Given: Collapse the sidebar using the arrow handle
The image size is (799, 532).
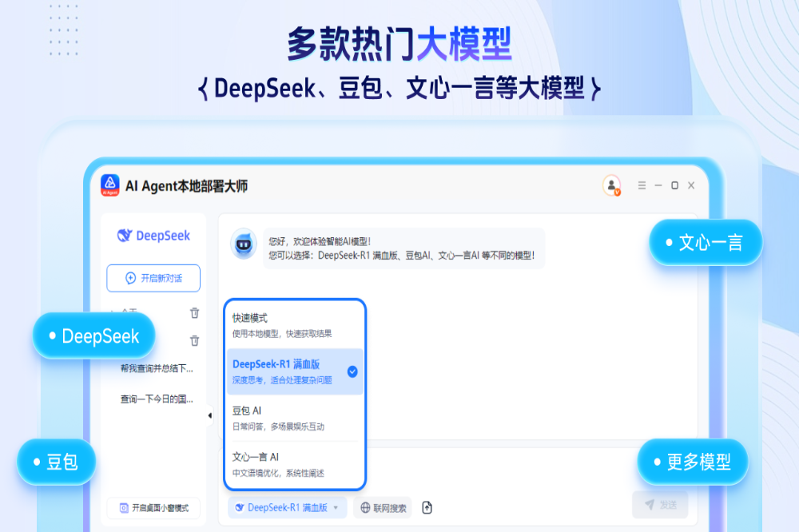Looking at the screenshot, I should (x=210, y=415).
